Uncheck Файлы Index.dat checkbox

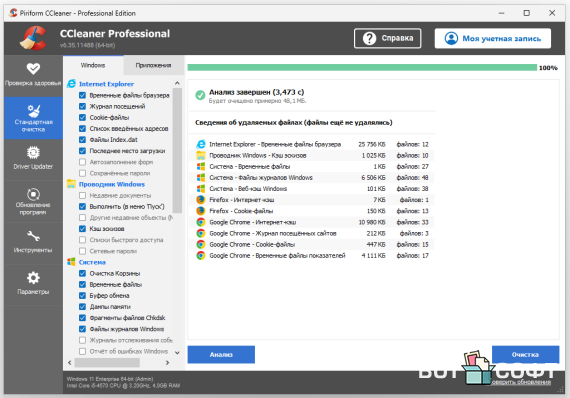click(x=83, y=140)
